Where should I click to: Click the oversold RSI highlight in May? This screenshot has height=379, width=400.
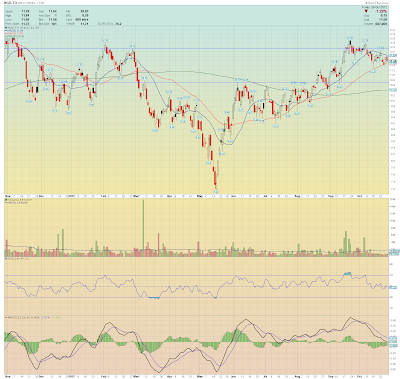point(215,297)
